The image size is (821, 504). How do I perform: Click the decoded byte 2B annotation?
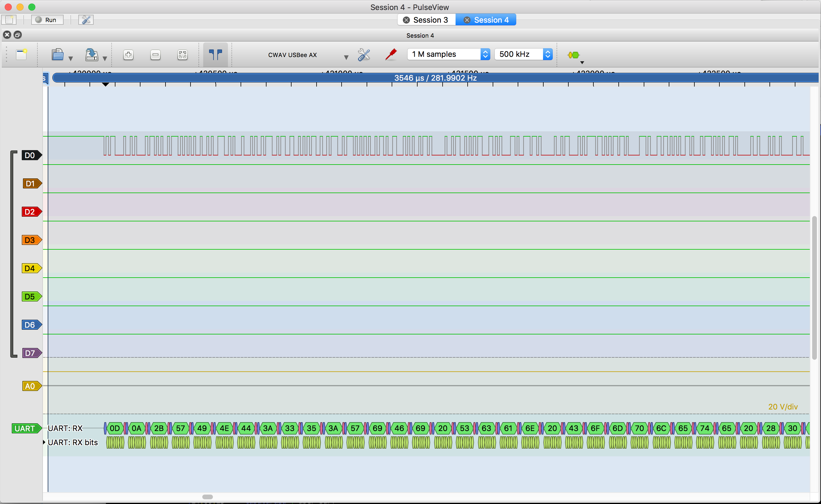(x=159, y=428)
